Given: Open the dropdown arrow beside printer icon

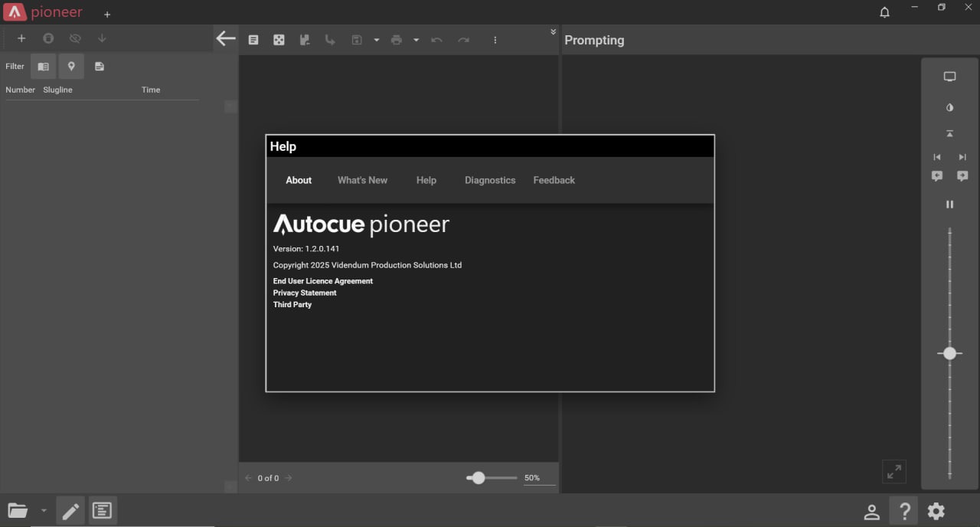Looking at the screenshot, I should pyautogui.click(x=416, y=40).
